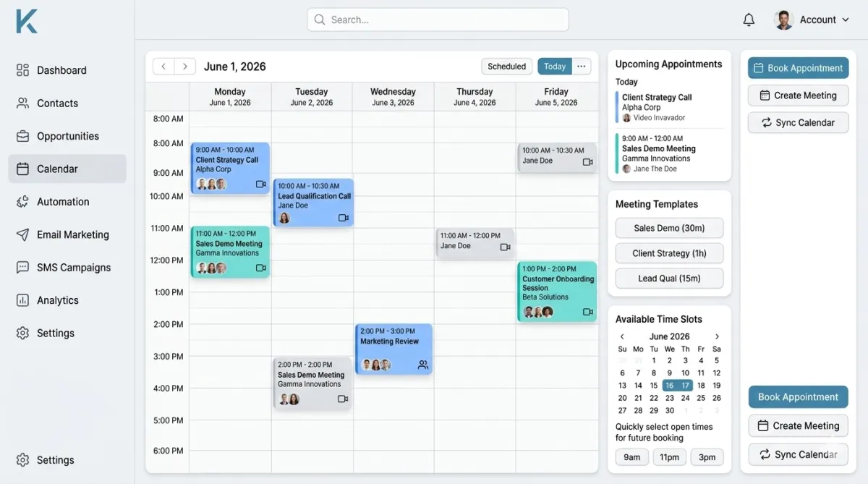Screen dimensions: 868x484
Task: Open the more options ellipsis next to Today
Action: (581, 67)
